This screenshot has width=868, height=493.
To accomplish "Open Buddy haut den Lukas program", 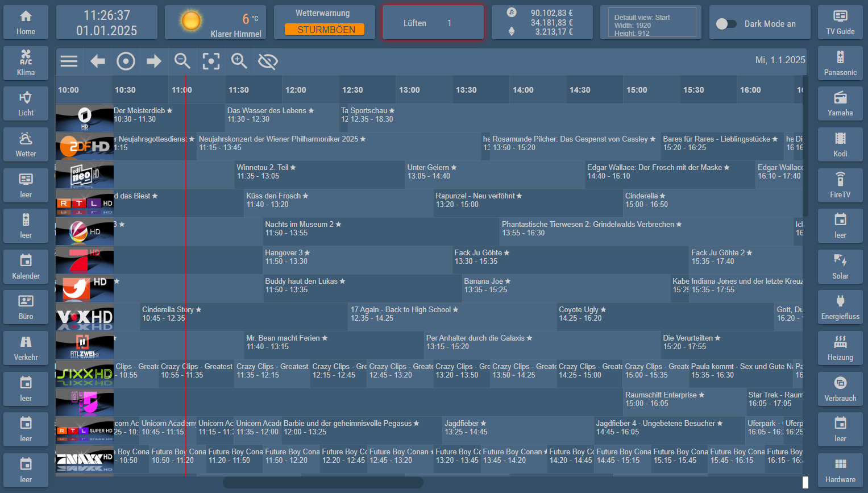I will pyautogui.click(x=363, y=289).
